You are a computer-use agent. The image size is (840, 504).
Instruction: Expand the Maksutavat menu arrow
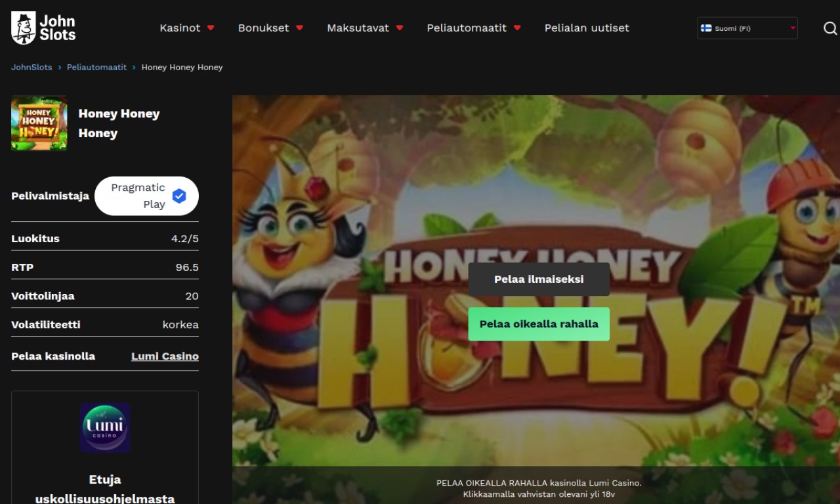point(400,28)
